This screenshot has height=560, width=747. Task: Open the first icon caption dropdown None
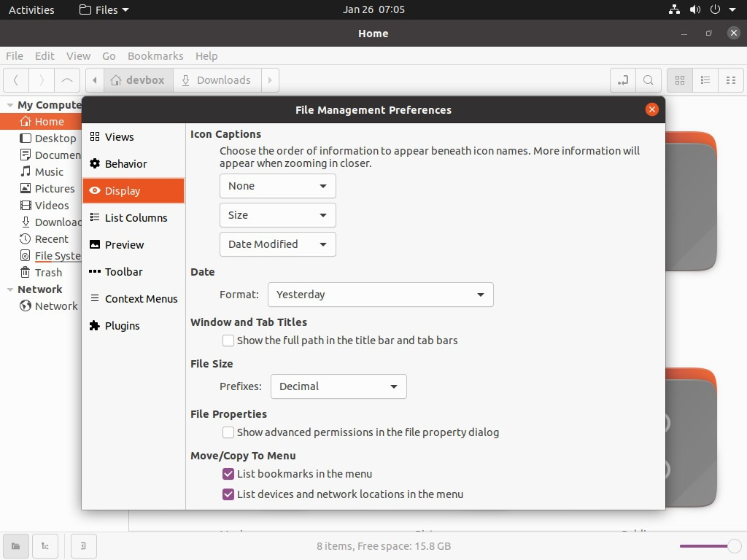[277, 186]
